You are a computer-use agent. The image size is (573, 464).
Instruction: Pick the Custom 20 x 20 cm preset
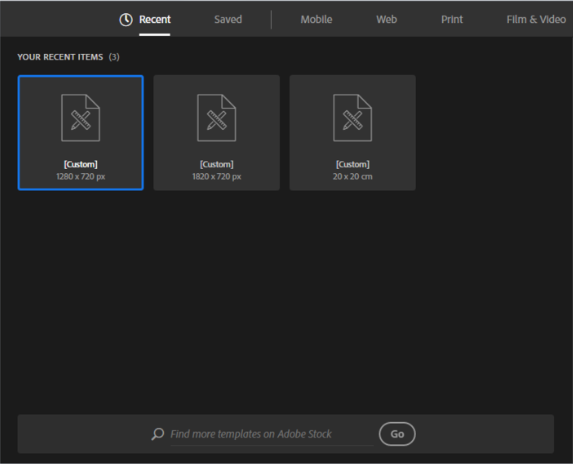click(x=353, y=133)
